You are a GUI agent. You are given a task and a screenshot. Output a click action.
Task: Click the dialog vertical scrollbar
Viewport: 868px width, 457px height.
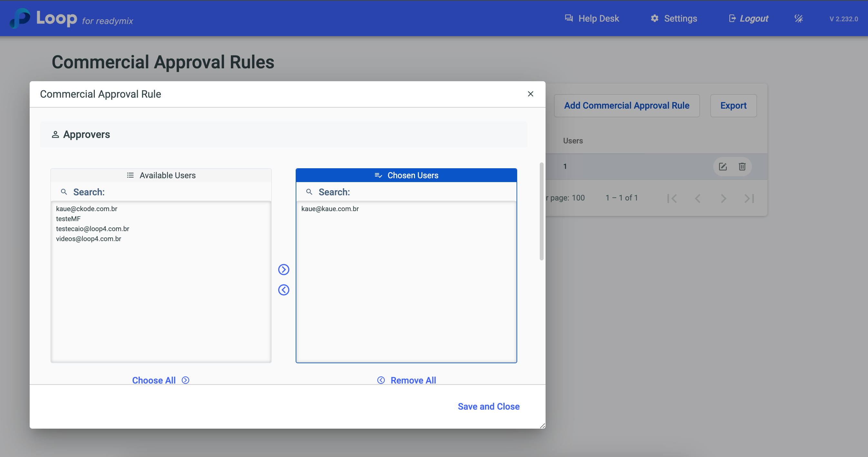(541, 211)
